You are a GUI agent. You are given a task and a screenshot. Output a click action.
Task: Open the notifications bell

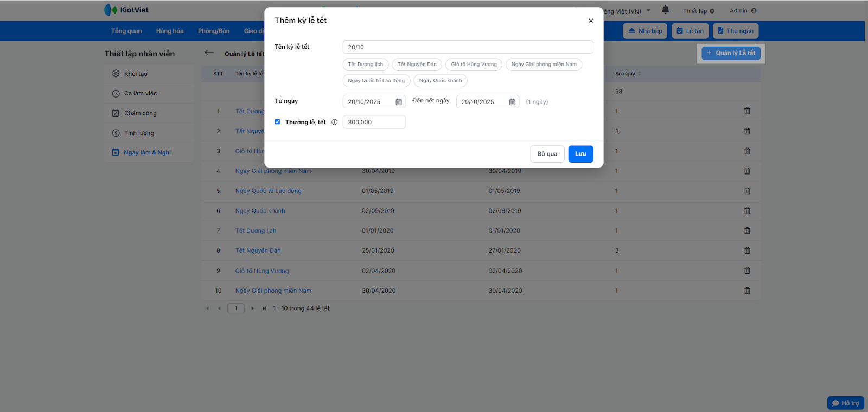pos(666,10)
